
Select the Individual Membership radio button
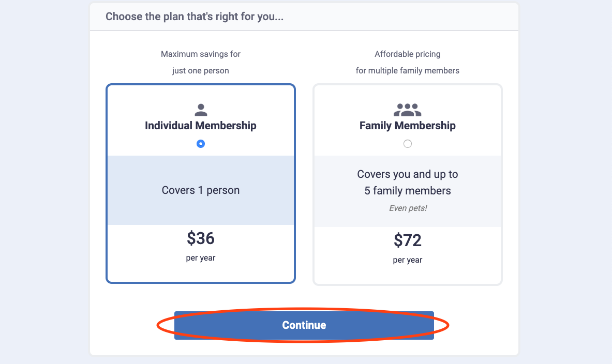coord(201,144)
